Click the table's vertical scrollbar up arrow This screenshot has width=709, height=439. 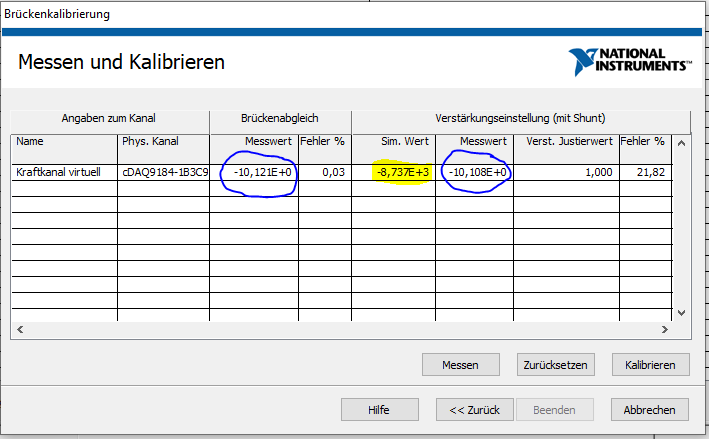pos(682,143)
